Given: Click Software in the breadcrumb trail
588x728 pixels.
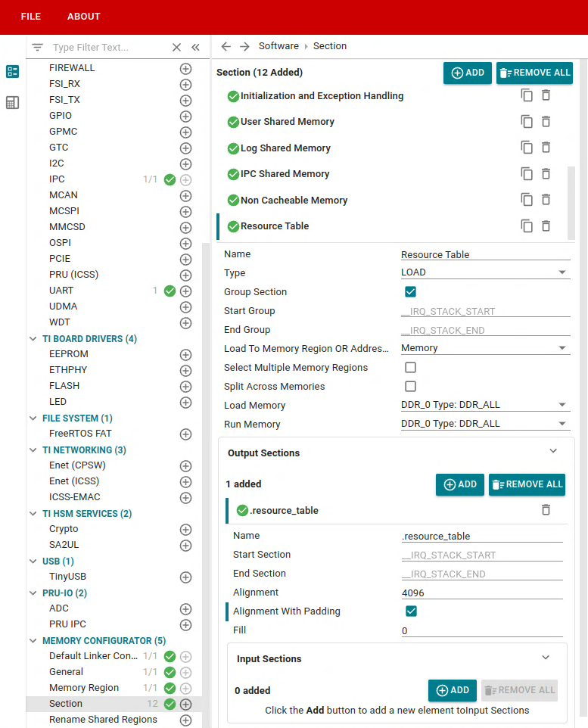Looking at the screenshot, I should 280,45.
